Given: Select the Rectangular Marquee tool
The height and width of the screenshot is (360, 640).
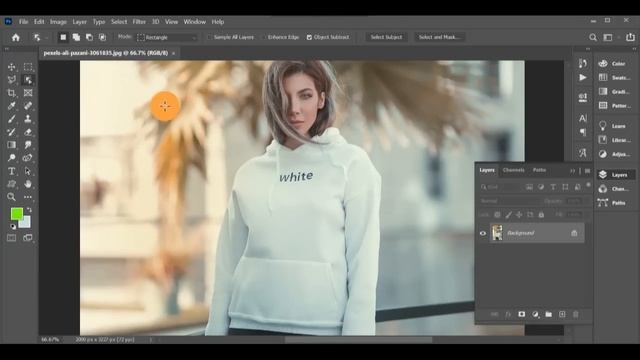Looking at the screenshot, I should pyautogui.click(x=28, y=67).
